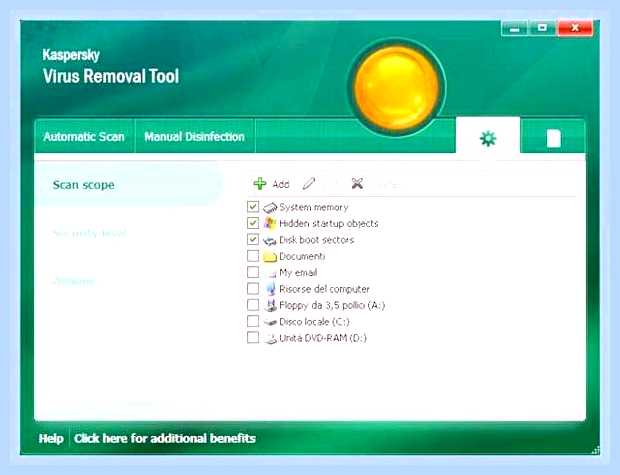Viewport: 620px width, 475px height.
Task: Click the pencil edit icon
Action: coord(309,184)
